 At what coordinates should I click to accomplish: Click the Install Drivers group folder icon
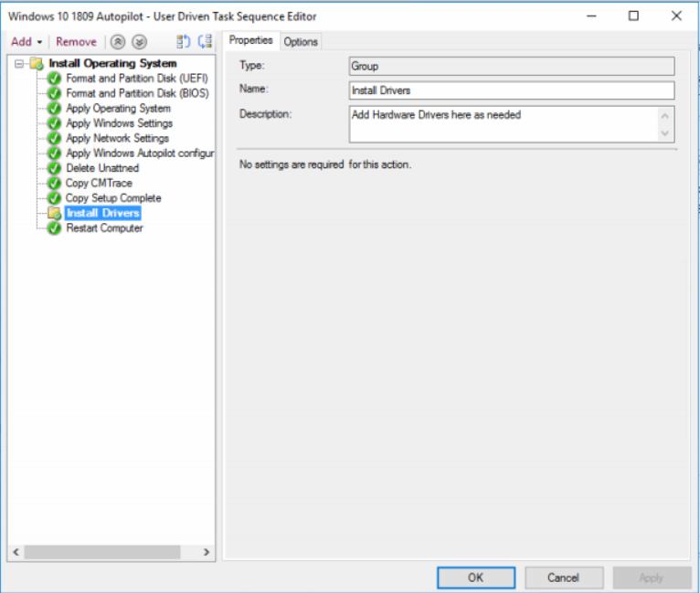point(55,213)
